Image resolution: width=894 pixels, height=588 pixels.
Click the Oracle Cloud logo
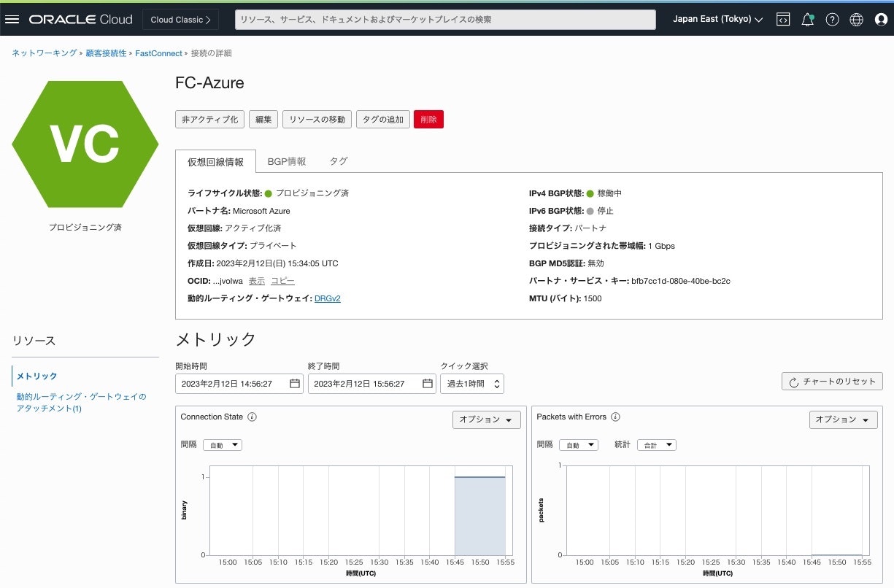point(81,20)
